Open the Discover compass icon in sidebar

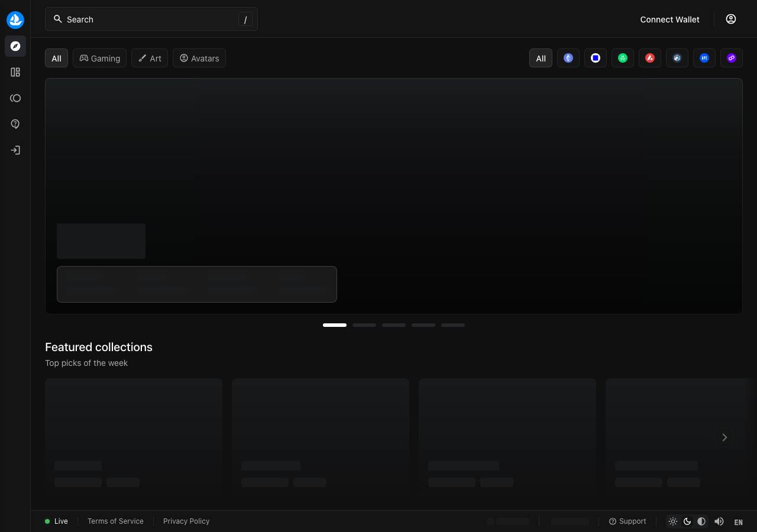pos(15,46)
